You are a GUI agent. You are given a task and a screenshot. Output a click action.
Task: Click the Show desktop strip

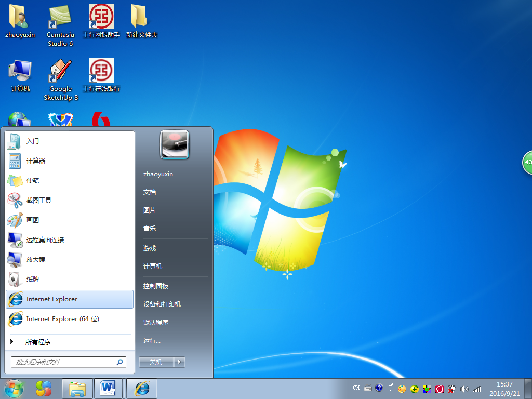click(x=528, y=389)
